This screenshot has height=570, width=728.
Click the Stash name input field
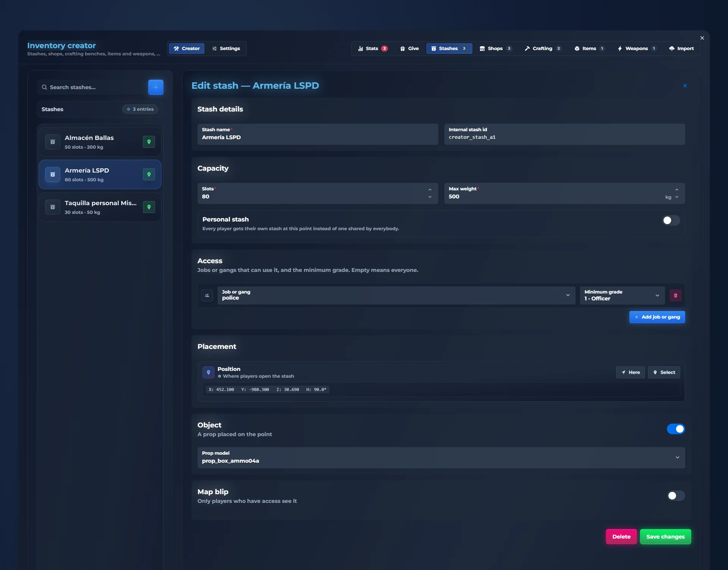click(318, 134)
